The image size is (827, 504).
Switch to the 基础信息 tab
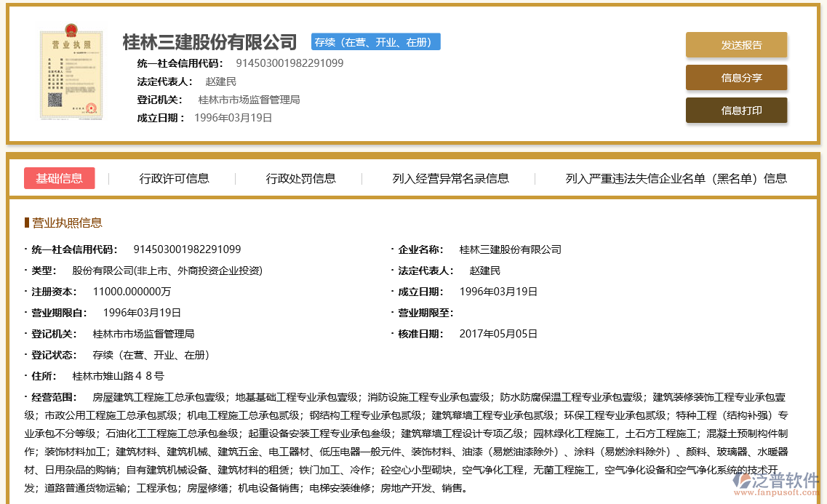coord(59,178)
